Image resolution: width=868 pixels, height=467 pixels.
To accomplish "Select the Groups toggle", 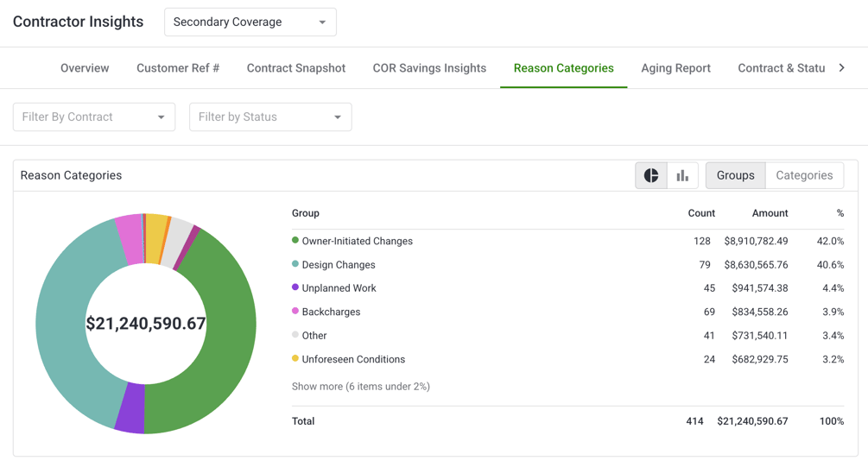I will pyautogui.click(x=735, y=175).
